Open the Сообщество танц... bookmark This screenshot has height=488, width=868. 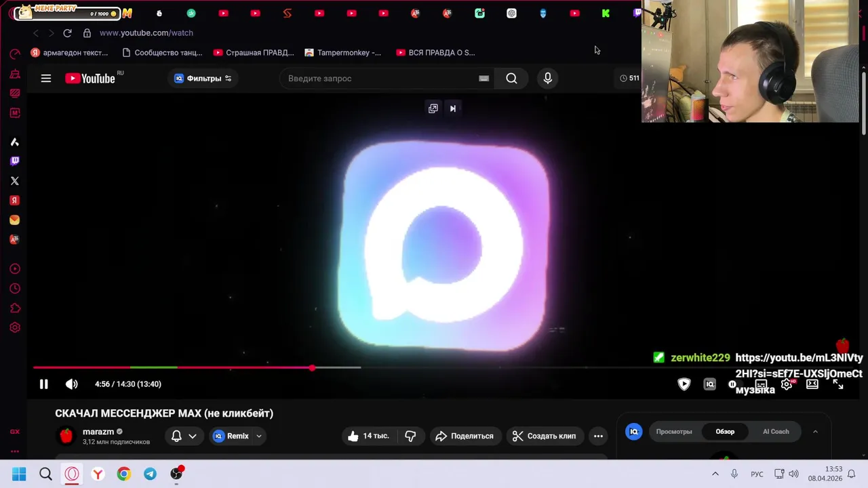coord(162,52)
